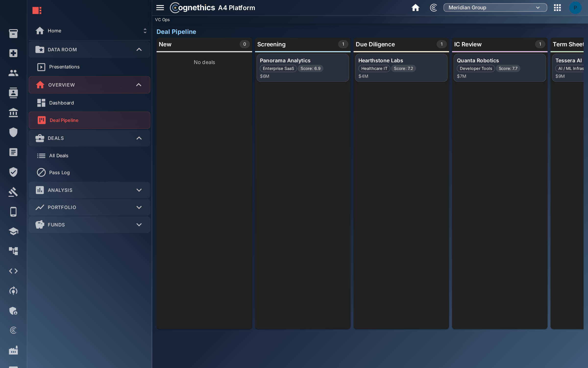Click the New column header
This screenshot has height=368, width=588.
point(204,44)
